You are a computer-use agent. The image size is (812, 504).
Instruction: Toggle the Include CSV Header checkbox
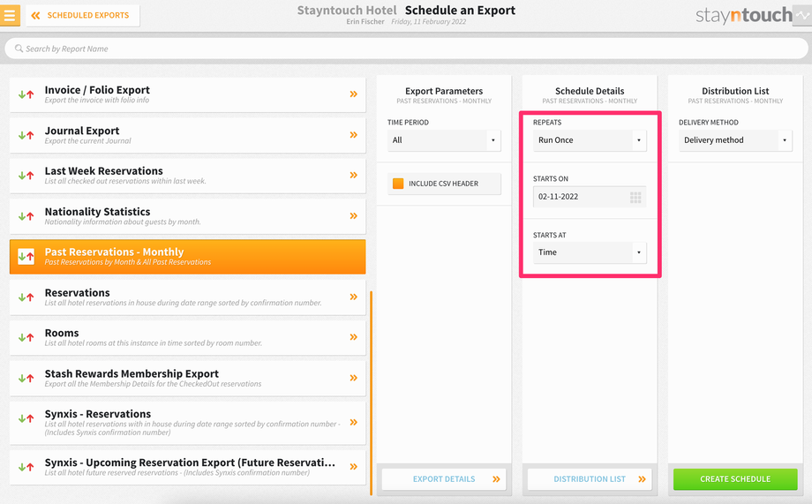[x=398, y=184]
